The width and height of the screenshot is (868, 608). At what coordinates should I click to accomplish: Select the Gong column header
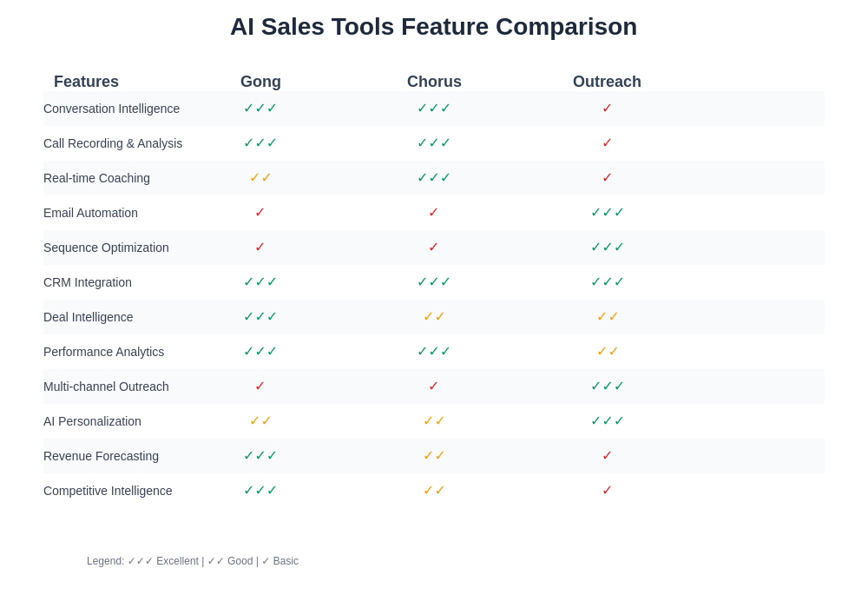[x=260, y=82]
